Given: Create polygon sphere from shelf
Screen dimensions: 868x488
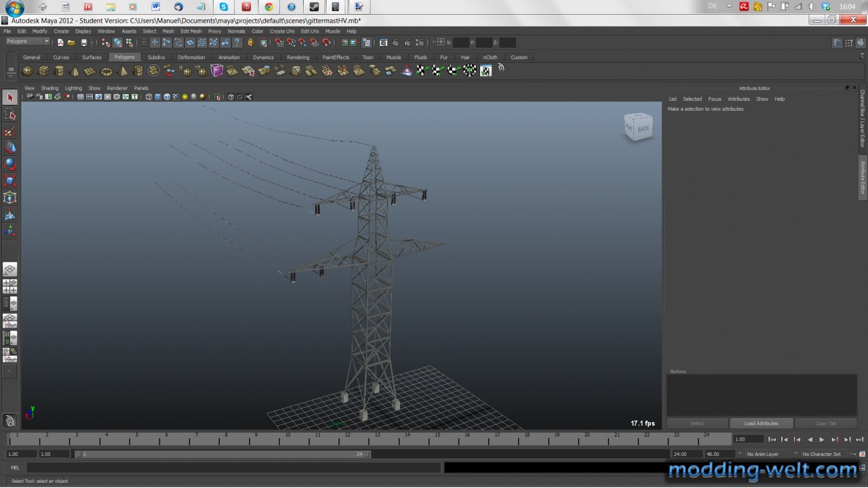Looking at the screenshot, I should pyautogui.click(x=27, y=71).
